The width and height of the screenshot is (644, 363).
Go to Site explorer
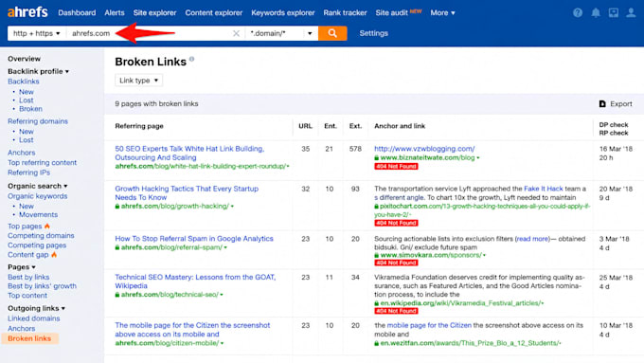154,12
